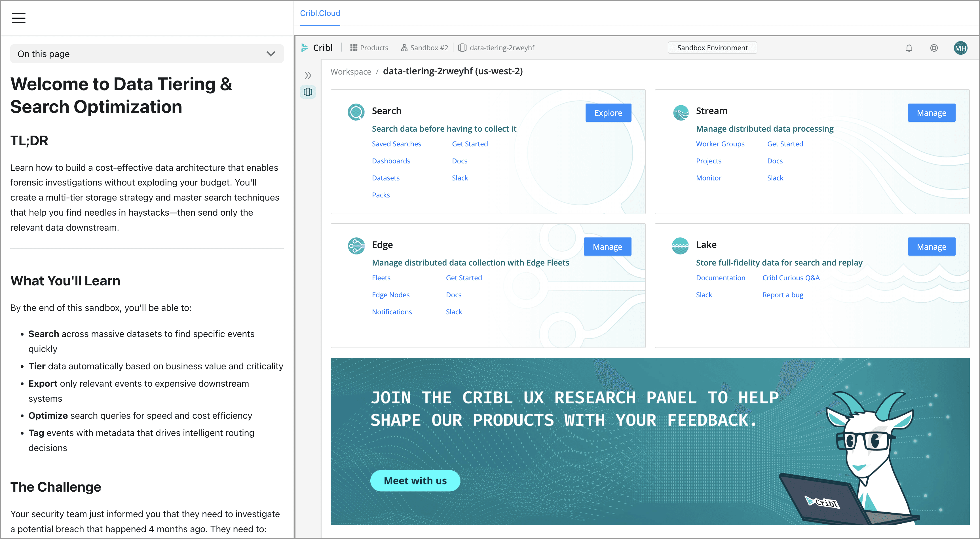
Task: Expand the On this page dropdown
Action: (147, 54)
